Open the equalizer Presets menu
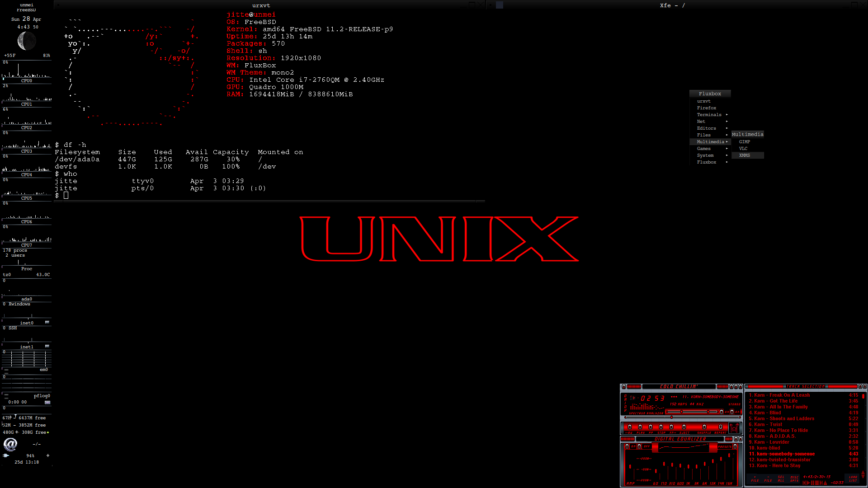 pos(735,446)
